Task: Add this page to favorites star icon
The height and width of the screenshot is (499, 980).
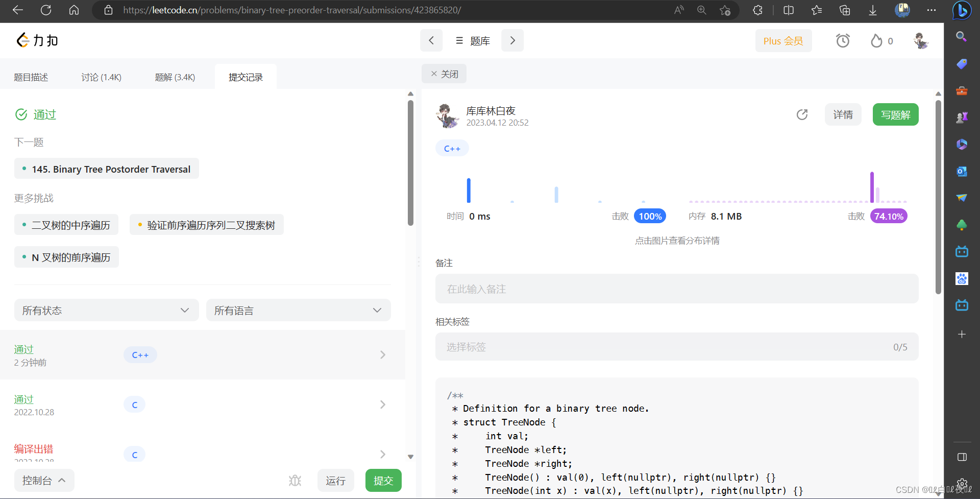Action: tap(725, 10)
